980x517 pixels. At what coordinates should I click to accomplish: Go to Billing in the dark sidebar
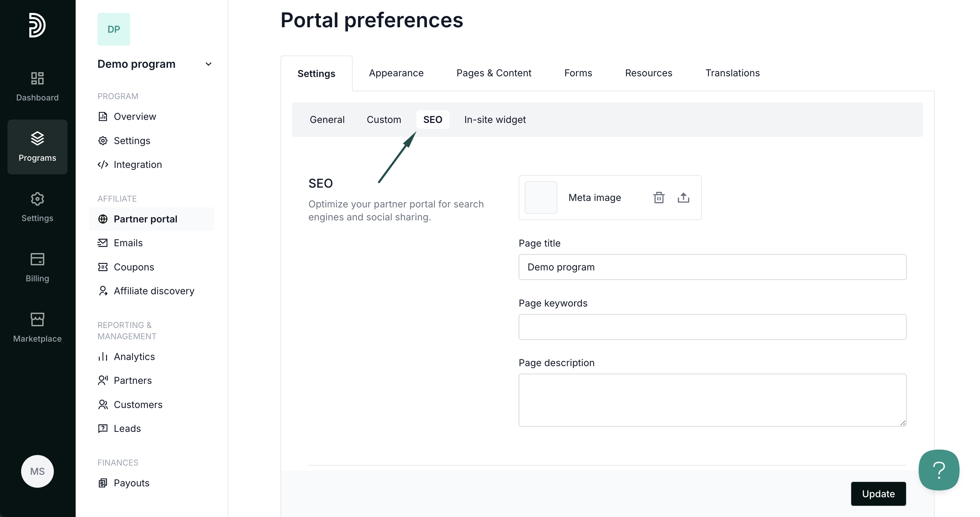click(x=37, y=268)
